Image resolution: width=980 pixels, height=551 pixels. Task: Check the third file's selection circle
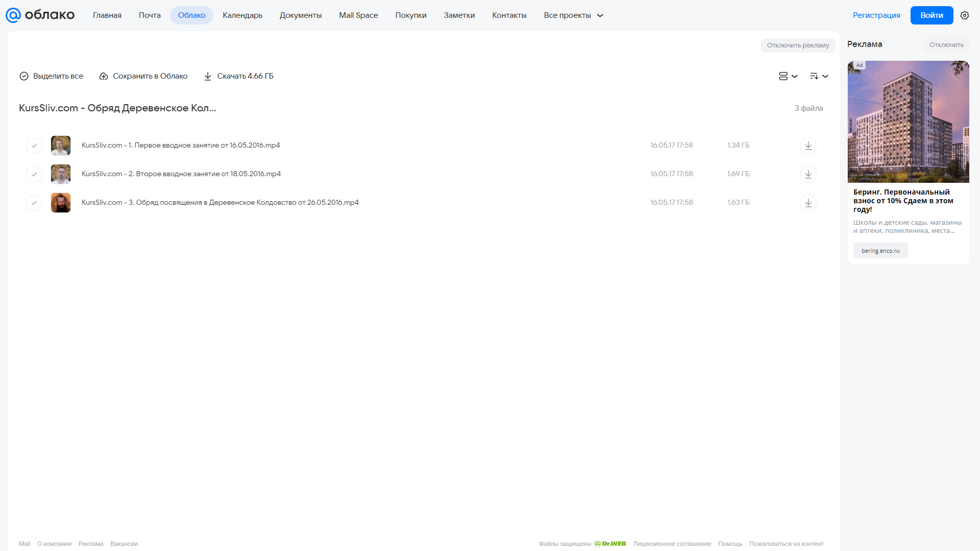click(34, 203)
